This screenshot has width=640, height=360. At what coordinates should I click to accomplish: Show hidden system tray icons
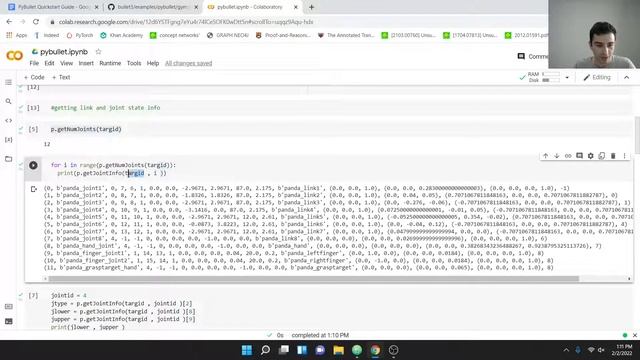click(566, 350)
